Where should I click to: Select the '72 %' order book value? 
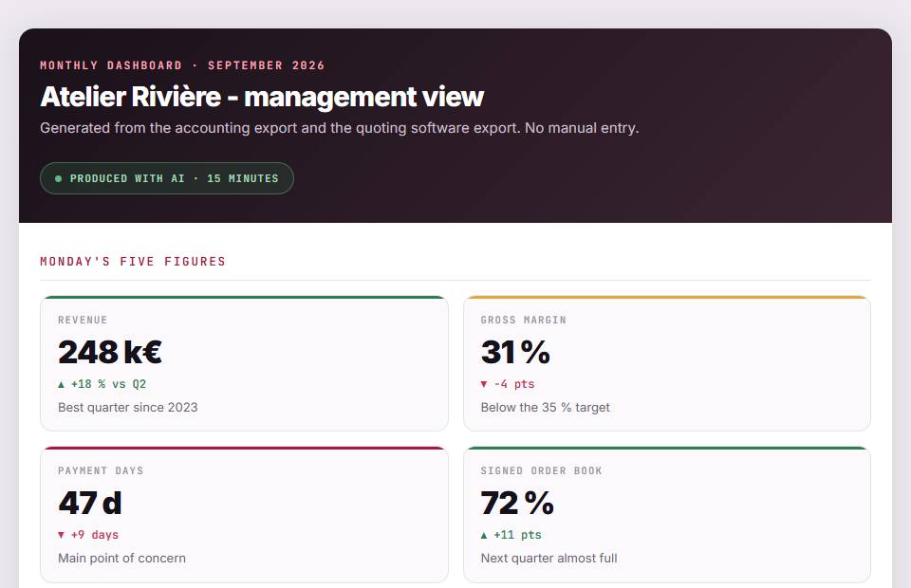click(x=517, y=503)
